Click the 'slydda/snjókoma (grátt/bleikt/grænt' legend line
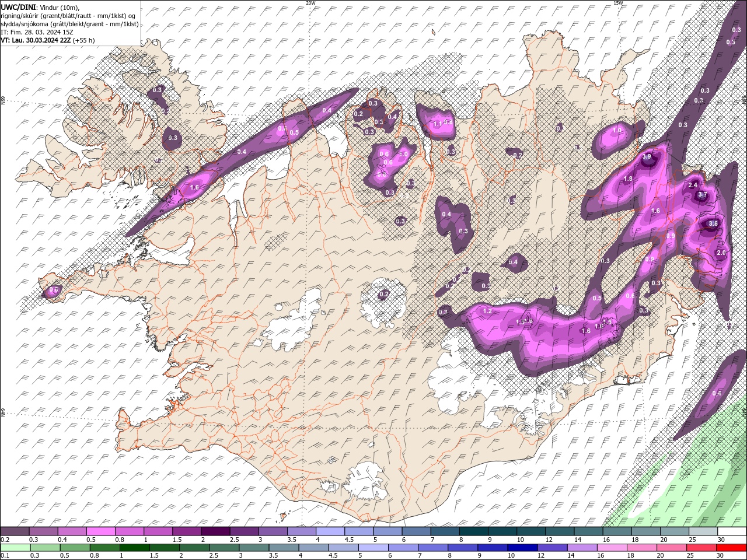747x560 pixels. (x=70, y=24)
